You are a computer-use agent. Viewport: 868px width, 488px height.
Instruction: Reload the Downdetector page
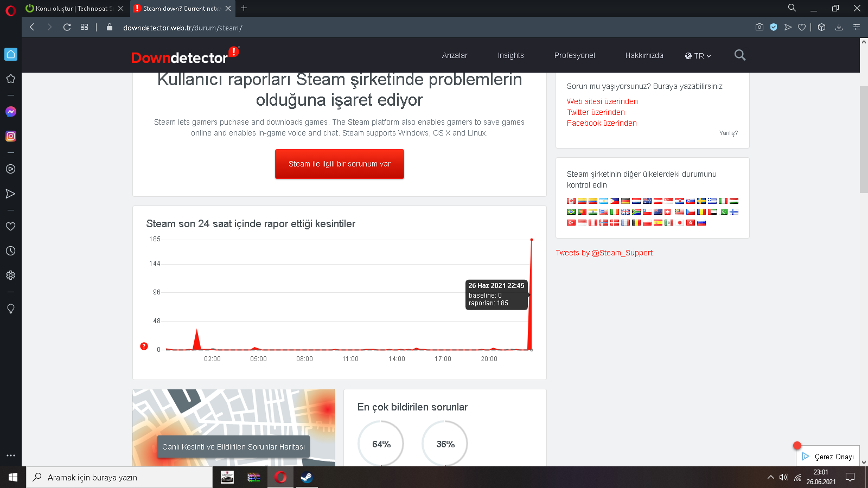click(67, 27)
